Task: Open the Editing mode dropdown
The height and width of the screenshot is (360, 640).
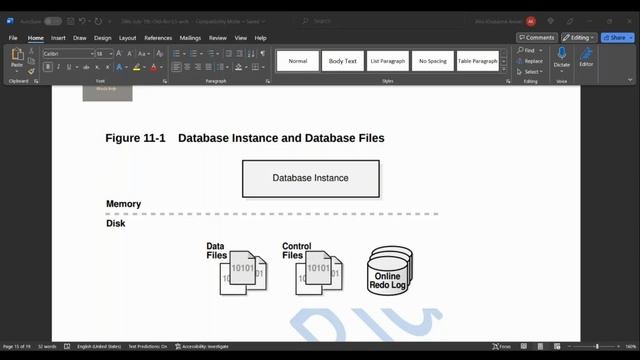Action: coord(579,38)
